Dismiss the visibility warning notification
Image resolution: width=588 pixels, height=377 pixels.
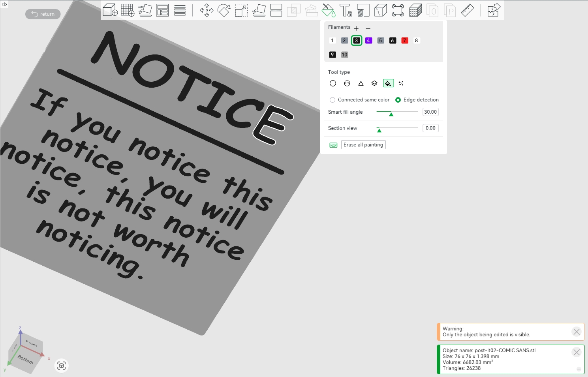(x=577, y=332)
